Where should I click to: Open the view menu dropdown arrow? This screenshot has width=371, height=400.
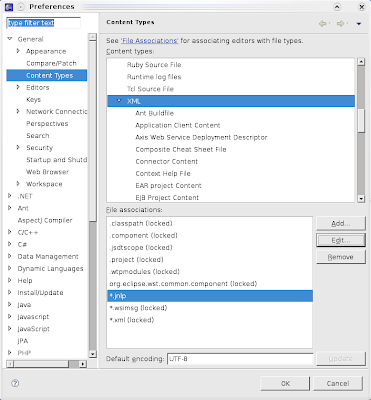[359, 24]
